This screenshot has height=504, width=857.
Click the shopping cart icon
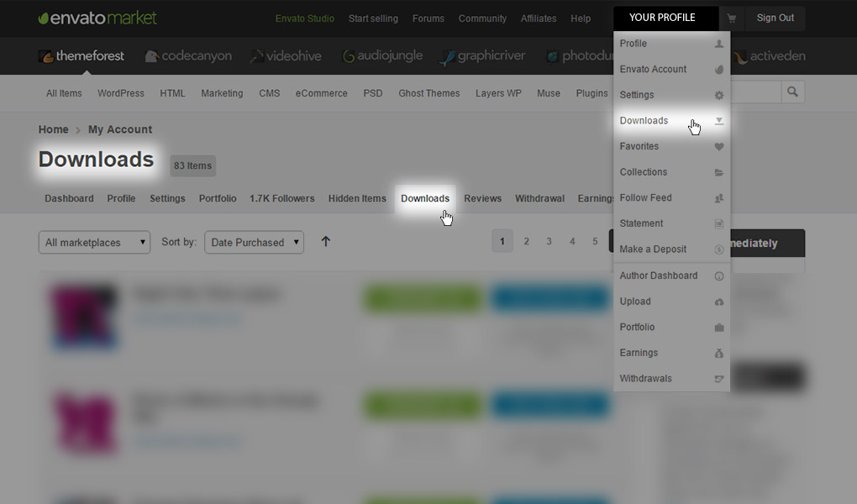[x=732, y=18]
